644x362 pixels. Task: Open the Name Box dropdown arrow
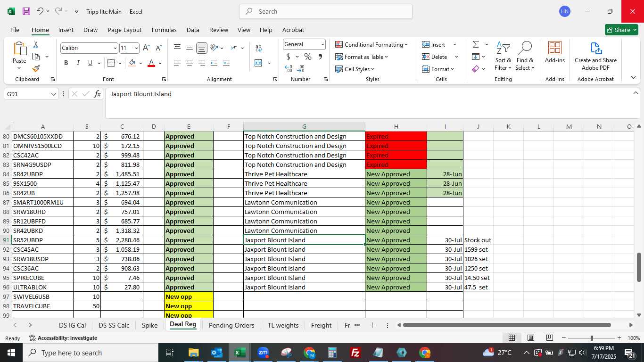point(53,94)
